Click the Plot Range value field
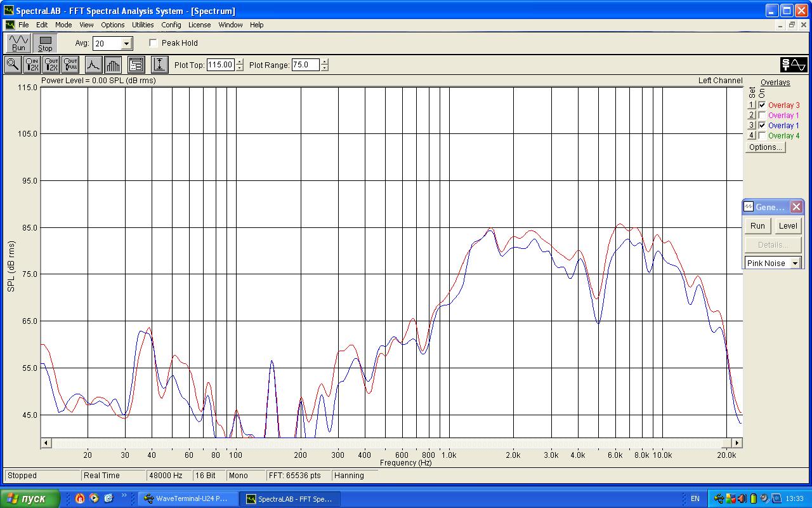 coord(305,65)
